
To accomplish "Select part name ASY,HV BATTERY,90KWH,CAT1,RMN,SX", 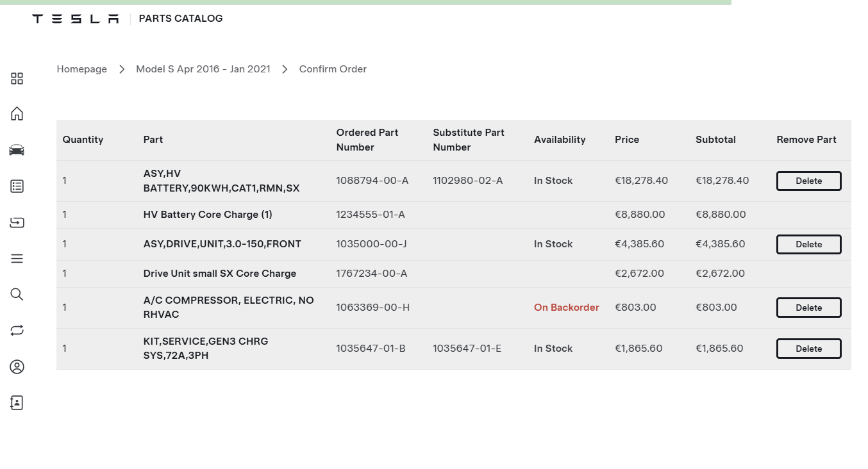I will tap(221, 181).
